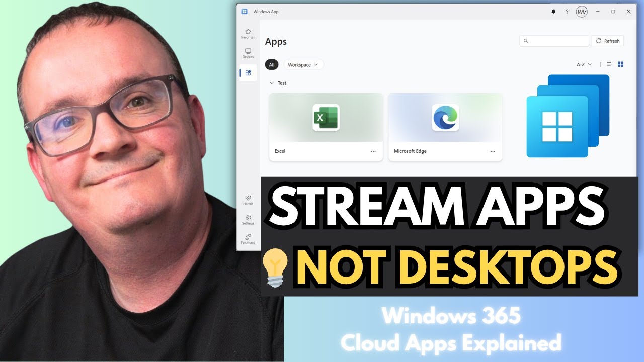Collapse the Test group
This screenshot has width=644, height=362.
click(272, 83)
